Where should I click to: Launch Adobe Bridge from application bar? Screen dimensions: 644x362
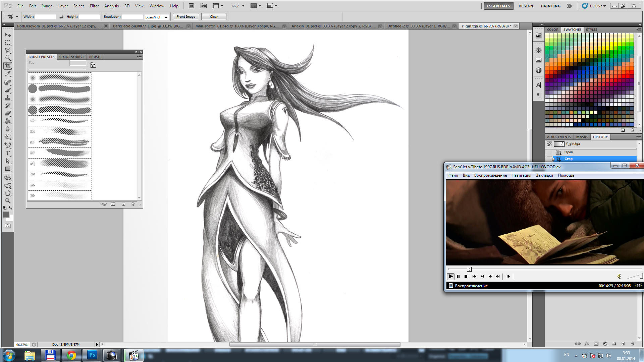(192, 6)
